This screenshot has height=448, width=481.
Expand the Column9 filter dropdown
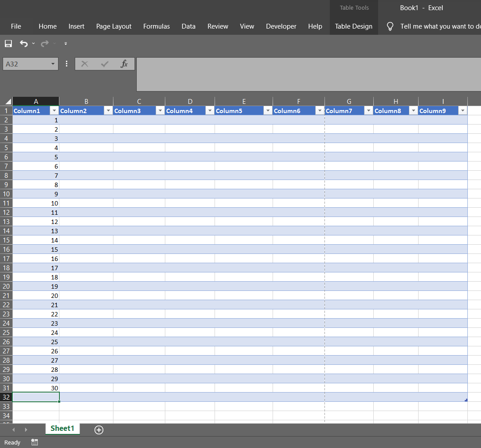coord(463,111)
